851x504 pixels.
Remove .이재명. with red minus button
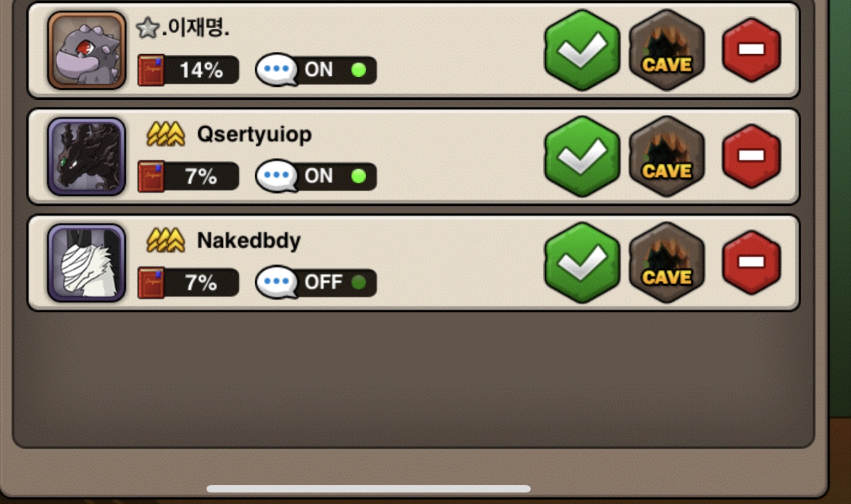pos(752,50)
